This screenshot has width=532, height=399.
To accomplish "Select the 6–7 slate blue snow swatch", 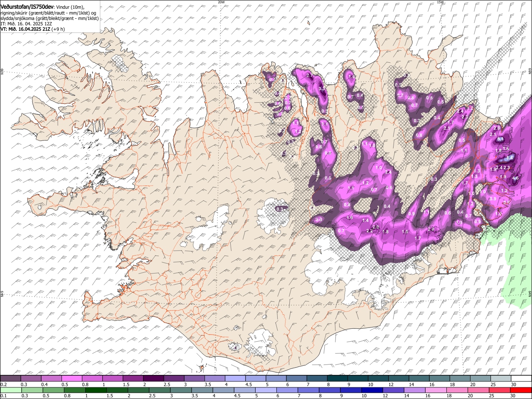I will point(296,379).
